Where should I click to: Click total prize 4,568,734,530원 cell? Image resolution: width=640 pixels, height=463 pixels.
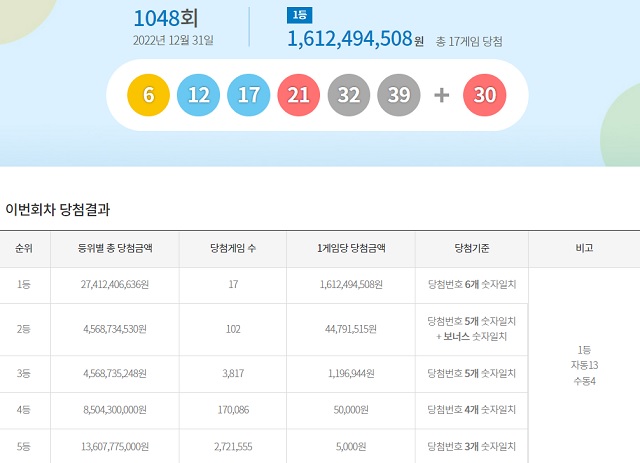coord(115,329)
